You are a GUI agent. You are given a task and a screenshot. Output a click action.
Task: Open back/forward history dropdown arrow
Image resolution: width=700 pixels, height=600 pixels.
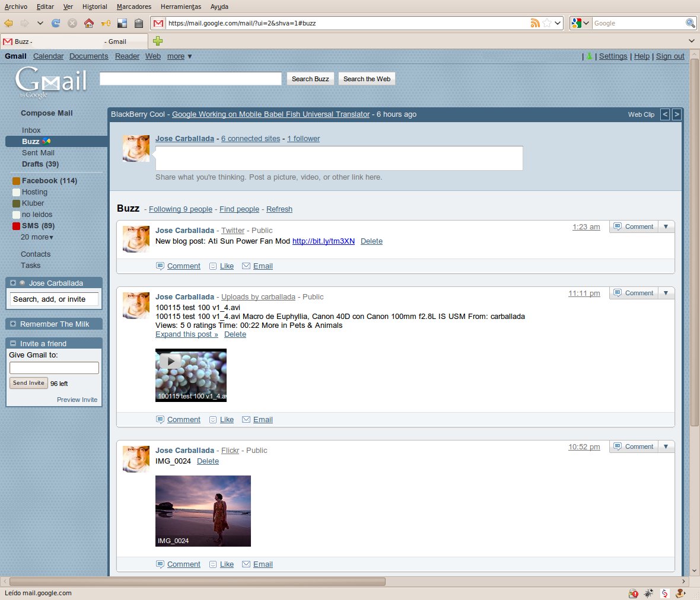(40, 23)
